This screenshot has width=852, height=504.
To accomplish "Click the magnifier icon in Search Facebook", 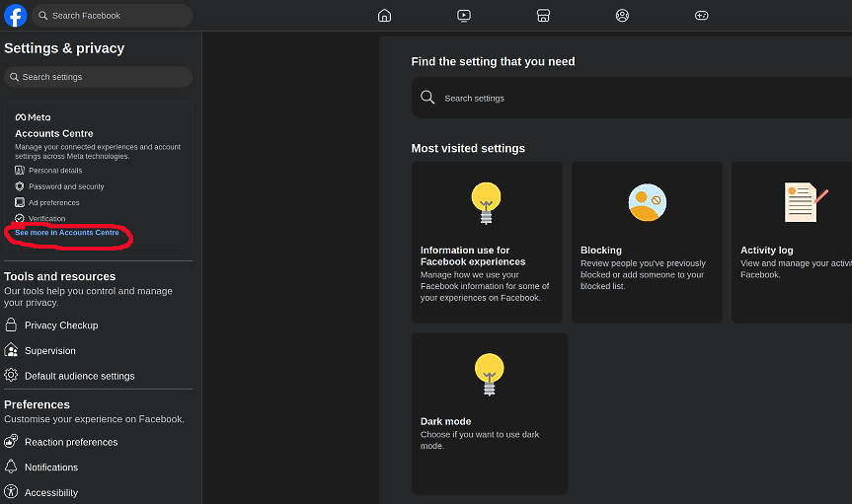I will click(x=42, y=15).
